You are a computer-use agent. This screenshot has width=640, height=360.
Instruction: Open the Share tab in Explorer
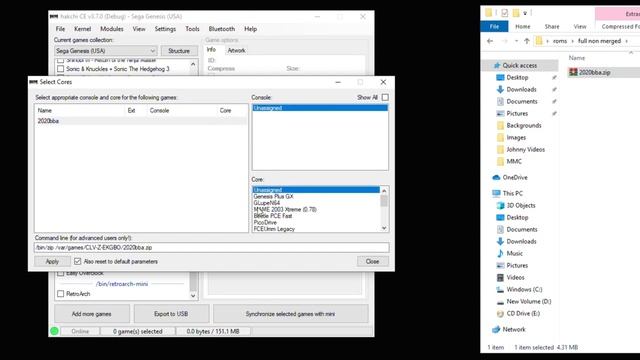(x=552, y=27)
